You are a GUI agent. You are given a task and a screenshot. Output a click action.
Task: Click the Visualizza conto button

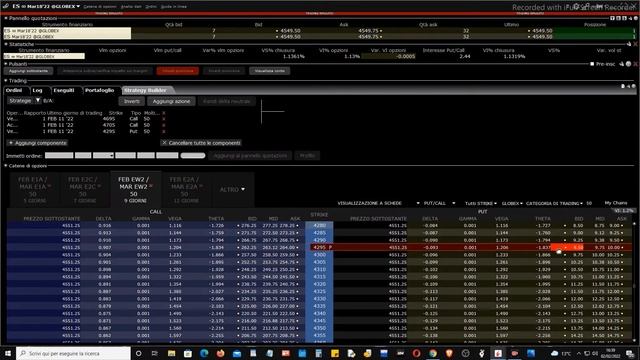(269, 71)
